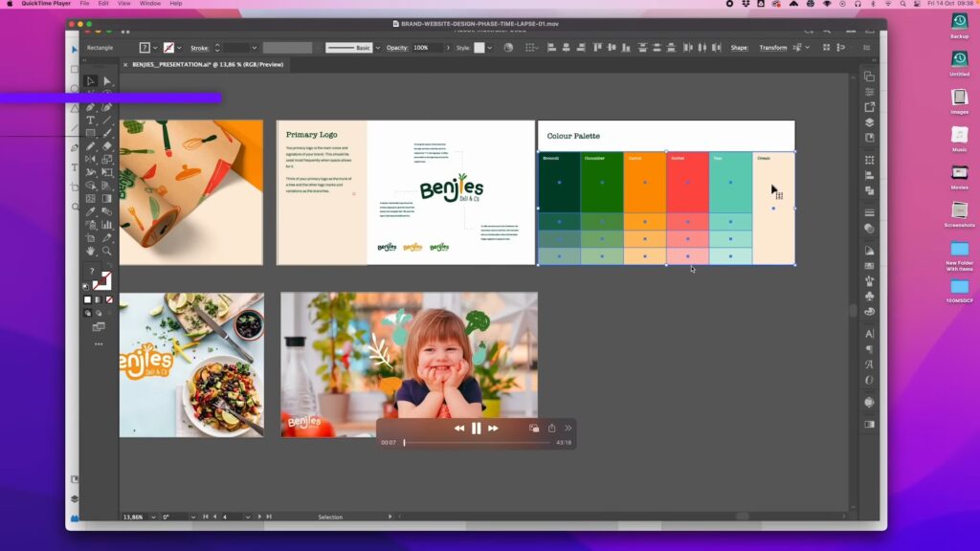Rewind the QuickTime video
Image resolution: width=980 pixels, height=551 pixels.
tap(459, 428)
